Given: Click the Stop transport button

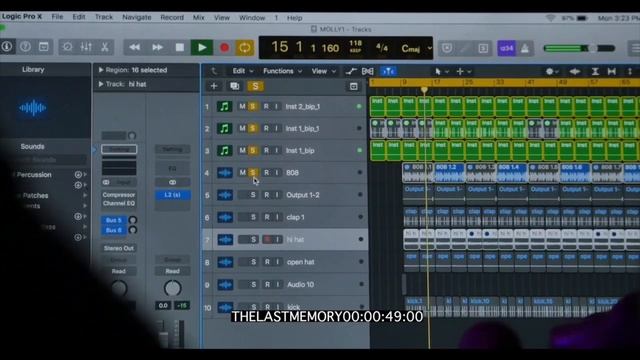Looking at the screenshot, I should coord(180,48).
